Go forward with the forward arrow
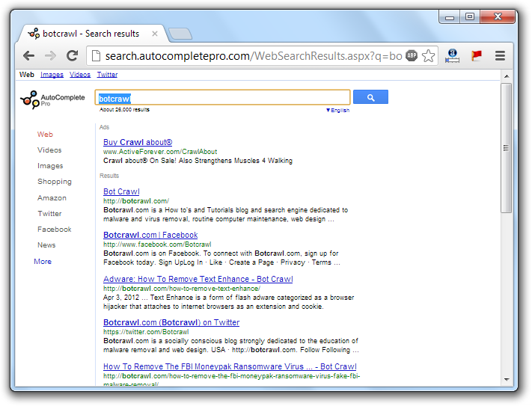Image resolution: width=532 pixels, height=406 pixels. (x=50, y=55)
